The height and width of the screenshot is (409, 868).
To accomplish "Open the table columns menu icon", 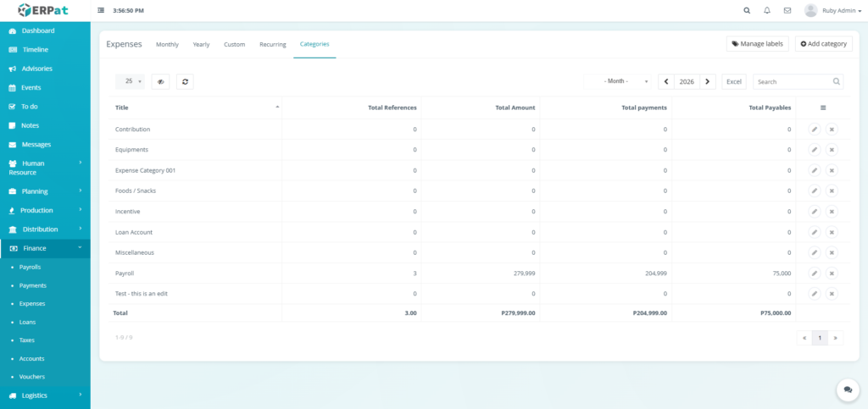I will click(822, 108).
